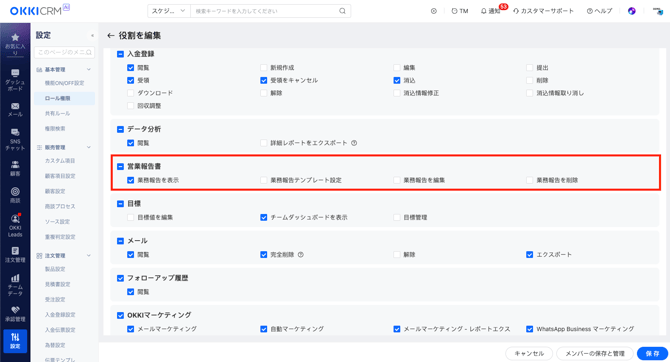
Task: Open the user profile icon at far right
Action: (658, 11)
